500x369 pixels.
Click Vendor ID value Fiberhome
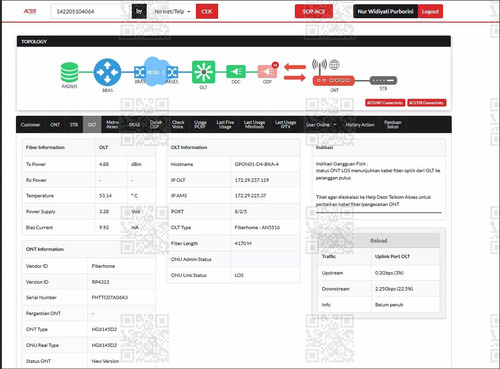click(x=103, y=266)
